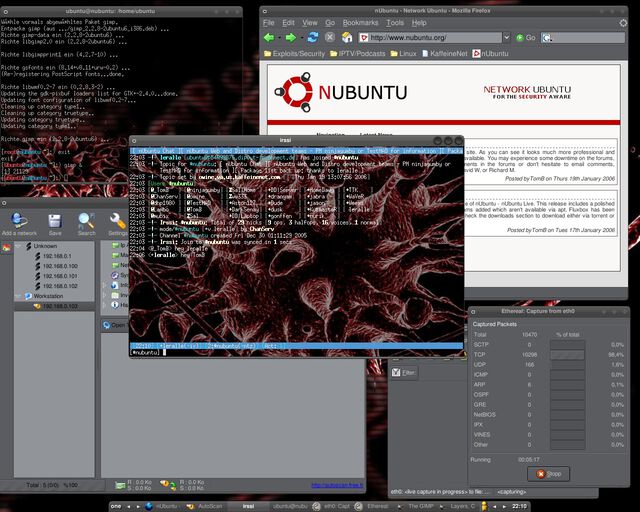Open the Firefox Edit menu
The width and height of the screenshot is (640, 512).
[x=288, y=23]
